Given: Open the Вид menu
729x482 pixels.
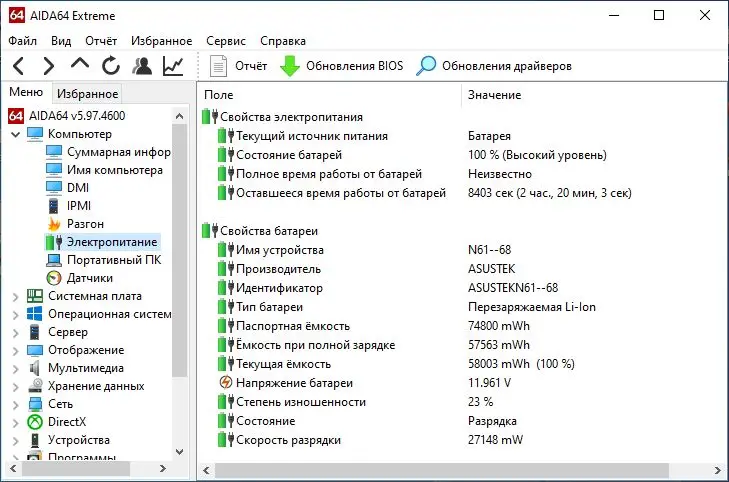Looking at the screenshot, I should [x=61, y=41].
